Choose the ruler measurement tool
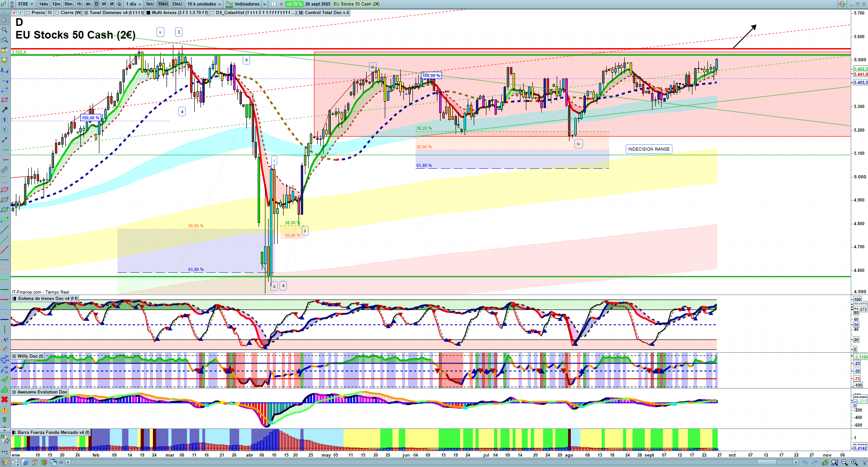Viewport: 868px width, 467px height. tap(5, 170)
